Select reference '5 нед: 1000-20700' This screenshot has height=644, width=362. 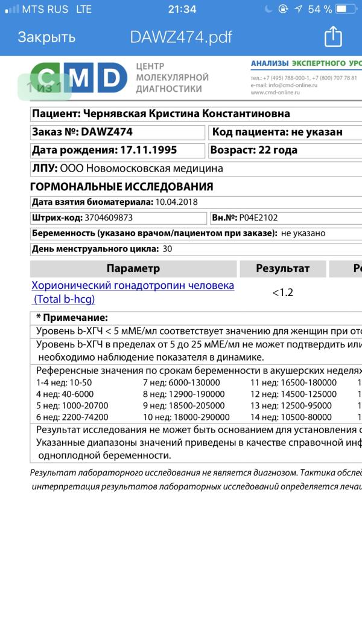(x=72, y=406)
